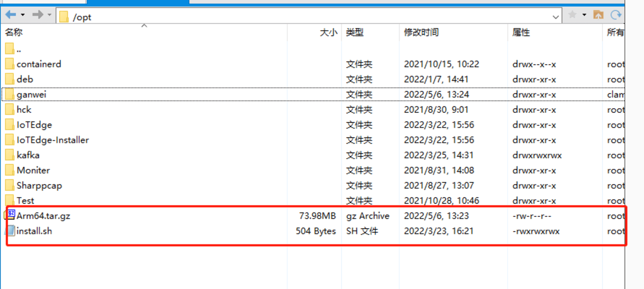Viewport: 644px width, 289px height.
Task: Click the 'SH 文件' type cell
Action: (x=362, y=231)
